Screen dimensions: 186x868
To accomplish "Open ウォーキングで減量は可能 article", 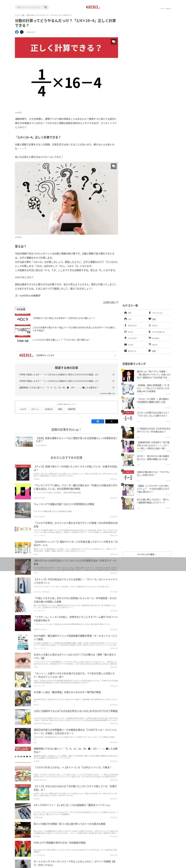I will [x=66, y=510].
